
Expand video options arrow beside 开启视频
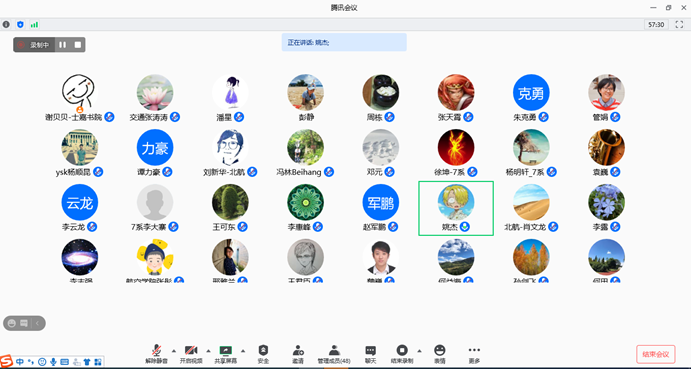click(208, 351)
